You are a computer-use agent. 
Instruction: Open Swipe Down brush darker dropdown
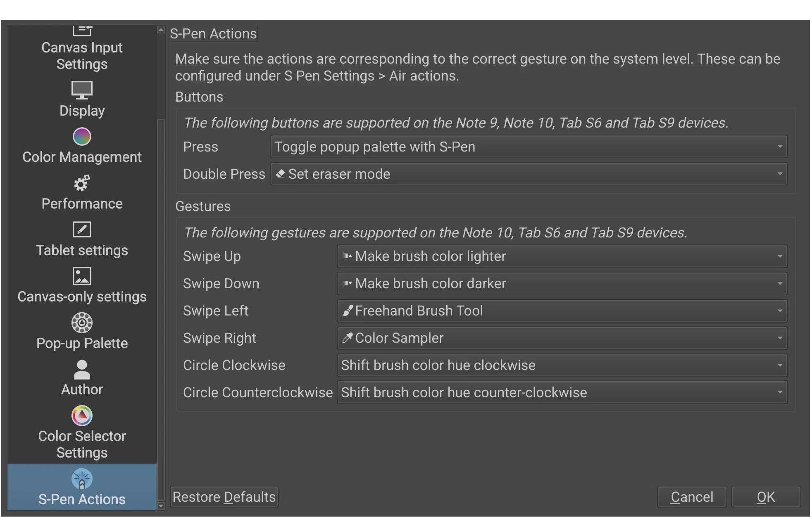click(562, 283)
